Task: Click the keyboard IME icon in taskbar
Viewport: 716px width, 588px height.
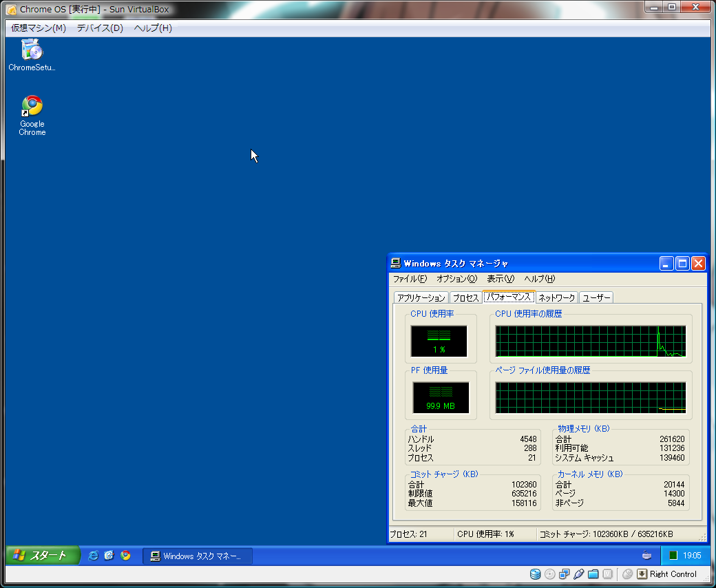Action: coord(646,555)
